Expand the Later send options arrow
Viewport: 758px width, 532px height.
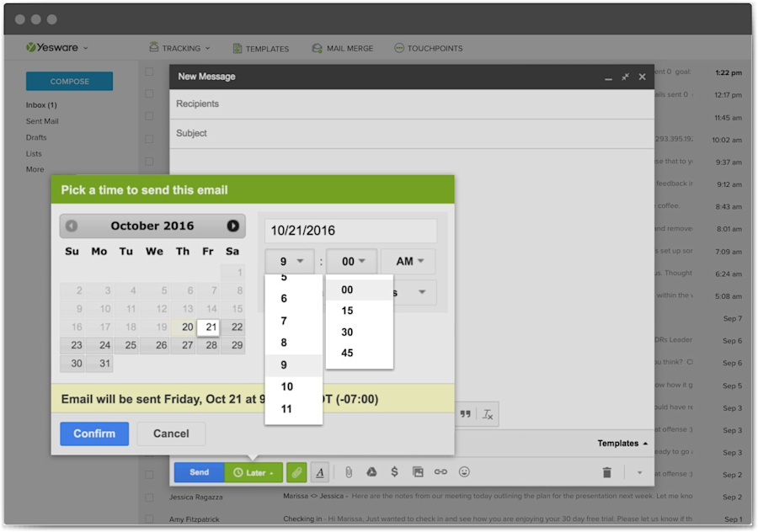click(x=271, y=472)
